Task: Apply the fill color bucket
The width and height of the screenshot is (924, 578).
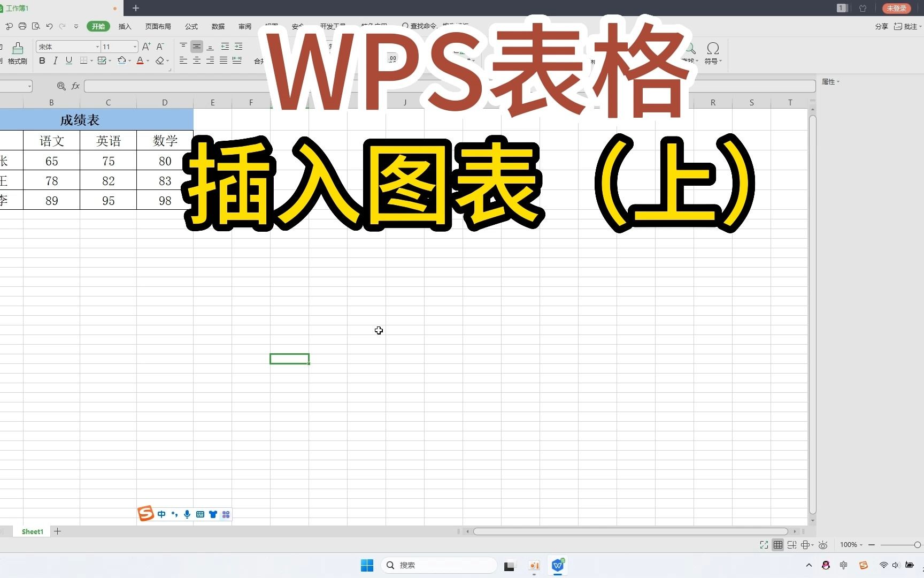Action: click(121, 60)
